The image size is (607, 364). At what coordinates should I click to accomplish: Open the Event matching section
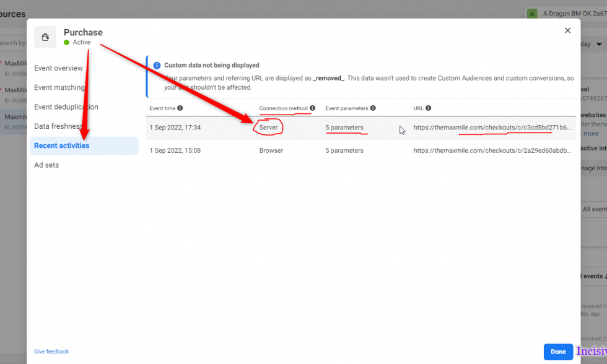pyautogui.click(x=59, y=87)
